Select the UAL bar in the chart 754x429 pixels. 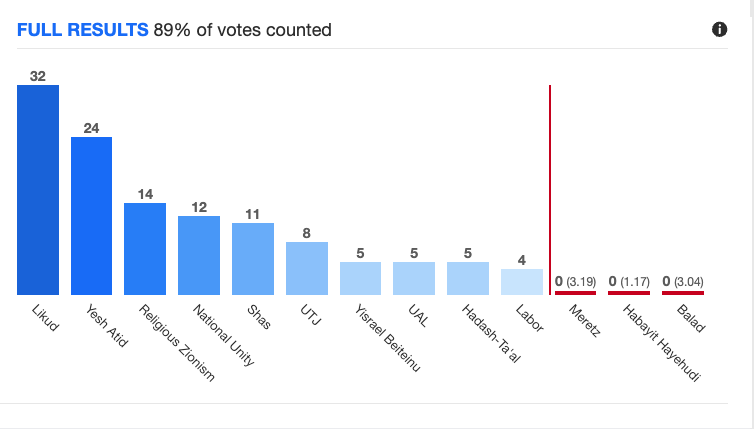click(414, 278)
